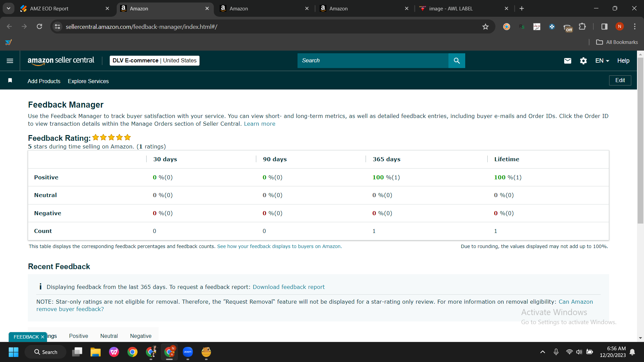
Task: Click the page vertical scrollbar
Action: (x=640, y=140)
